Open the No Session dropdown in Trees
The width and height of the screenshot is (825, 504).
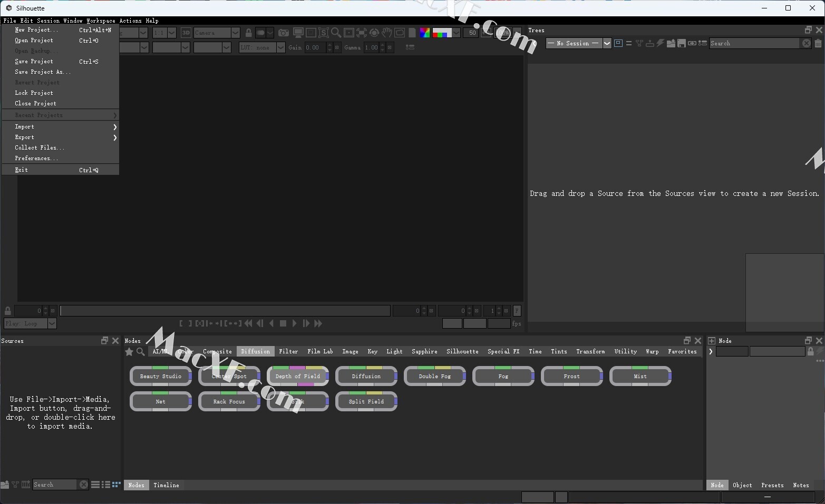(578, 43)
